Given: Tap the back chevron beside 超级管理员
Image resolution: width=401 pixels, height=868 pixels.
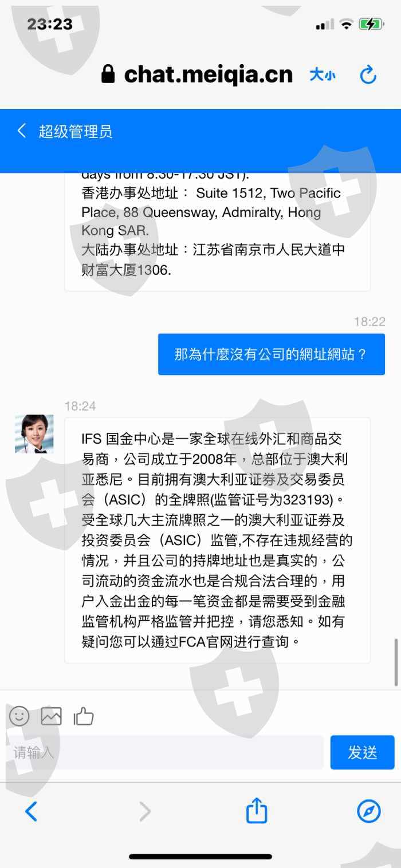Looking at the screenshot, I should coord(22,131).
